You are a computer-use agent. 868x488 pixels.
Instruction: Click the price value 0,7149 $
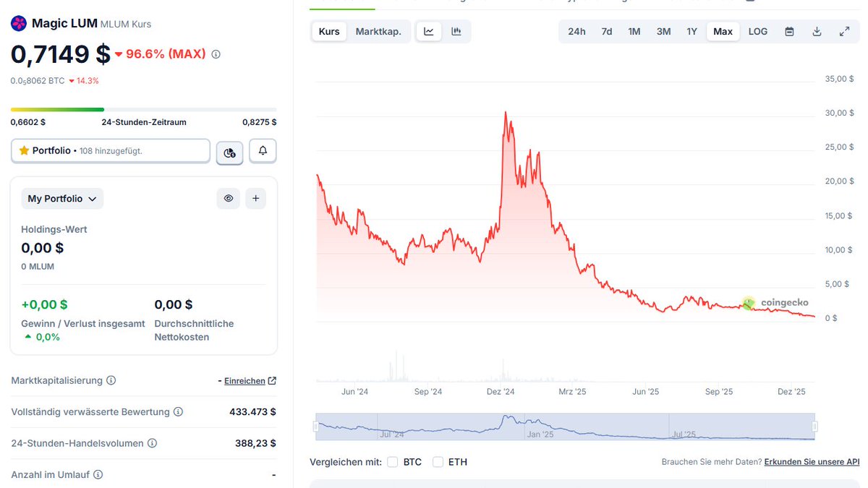point(61,54)
